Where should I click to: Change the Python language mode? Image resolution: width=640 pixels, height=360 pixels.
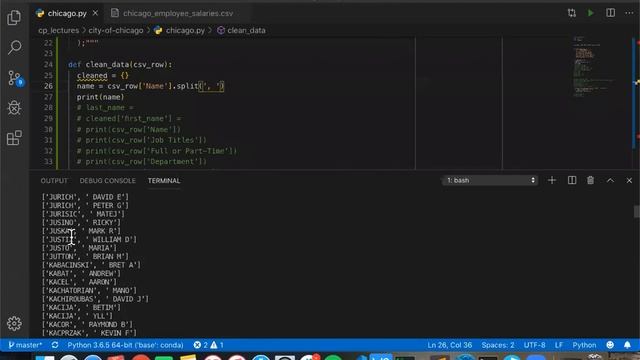coord(584,345)
